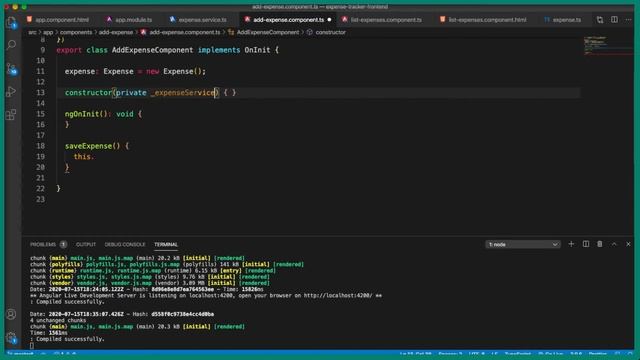Open the Accounts menu icon

click(x=11, y=314)
